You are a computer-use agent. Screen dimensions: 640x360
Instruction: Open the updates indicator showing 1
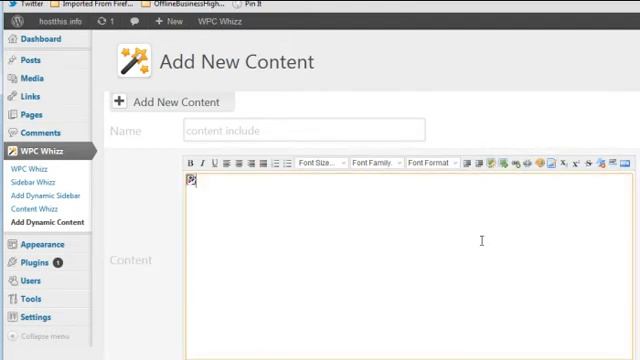(106, 21)
